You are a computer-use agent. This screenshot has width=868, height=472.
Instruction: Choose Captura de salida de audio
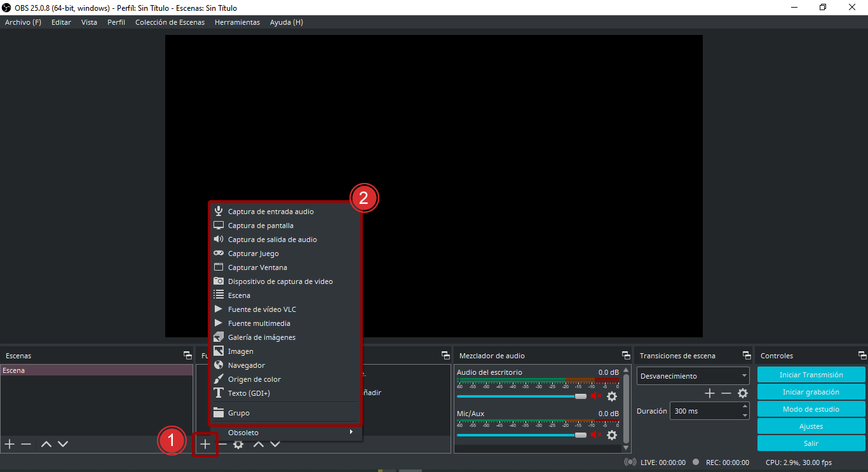[285, 239]
